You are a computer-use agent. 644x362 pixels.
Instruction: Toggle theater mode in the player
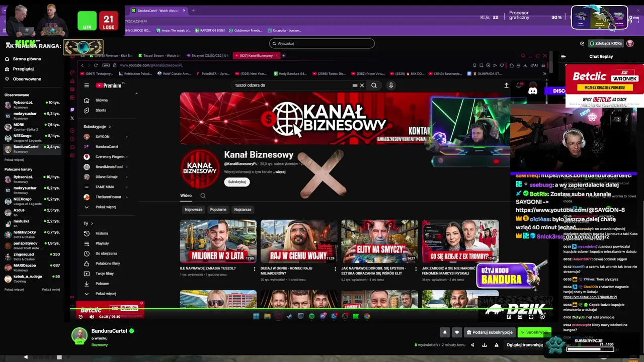(520, 317)
